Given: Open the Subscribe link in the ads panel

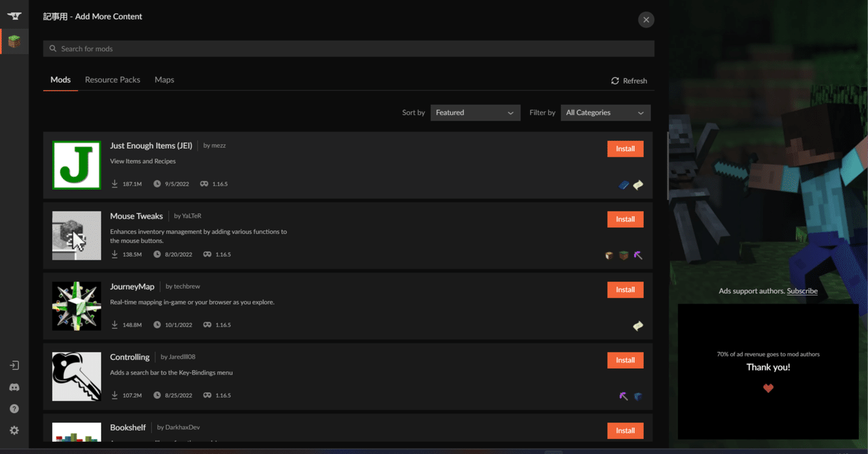Looking at the screenshot, I should 802,291.
